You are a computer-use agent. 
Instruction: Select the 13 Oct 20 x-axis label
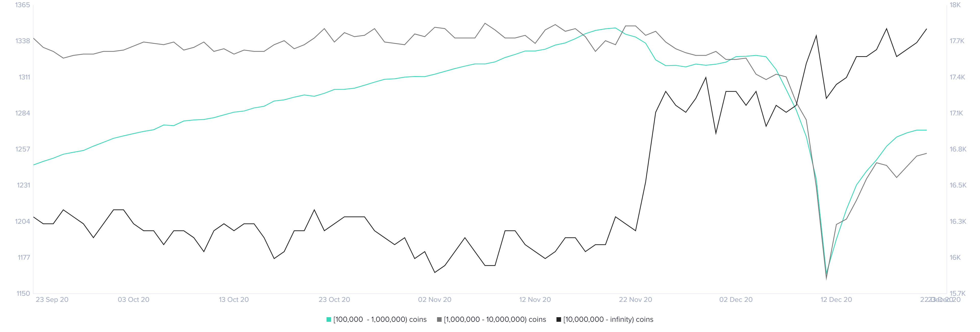[234, 300]
